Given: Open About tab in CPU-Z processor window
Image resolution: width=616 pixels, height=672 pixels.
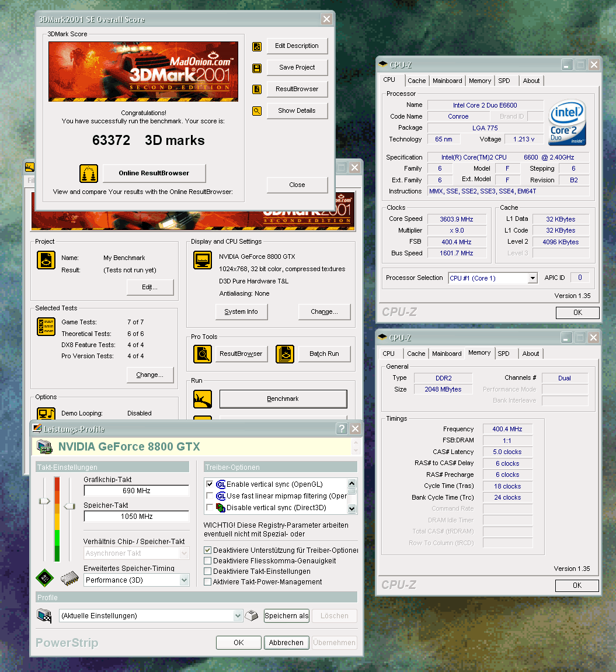Looking at the screenshot, I should tap(531, 81).
